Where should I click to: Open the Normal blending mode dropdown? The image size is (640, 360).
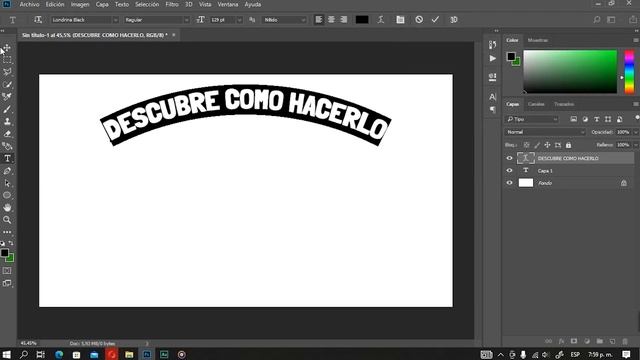pos(545,132)
